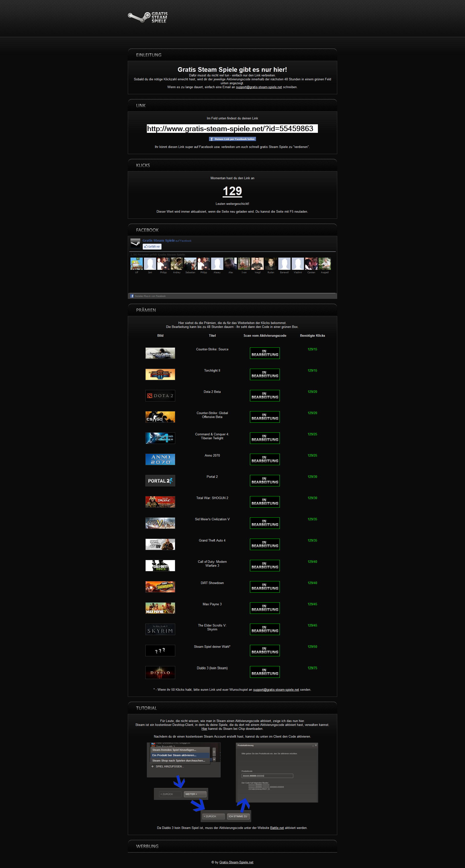Click the Civilization V game banner
Viewport: 465px width, 868px height.
[x=160, y=523]
